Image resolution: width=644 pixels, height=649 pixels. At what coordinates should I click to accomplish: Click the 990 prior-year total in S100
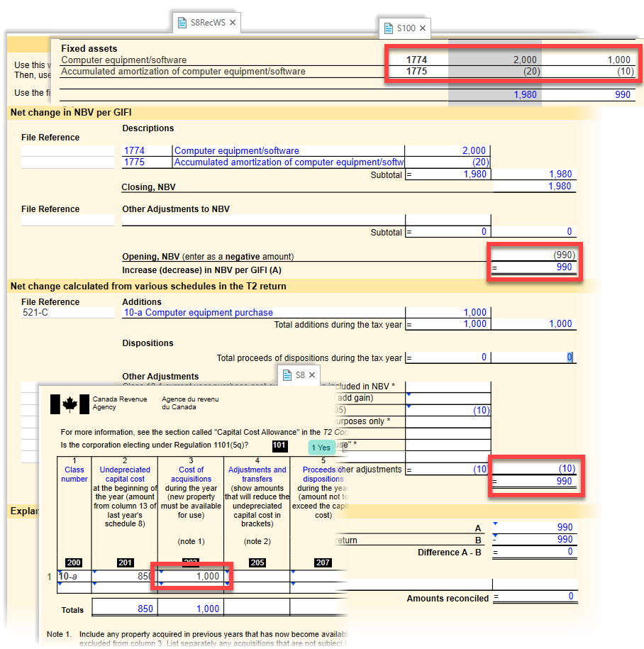pos(623,95)
